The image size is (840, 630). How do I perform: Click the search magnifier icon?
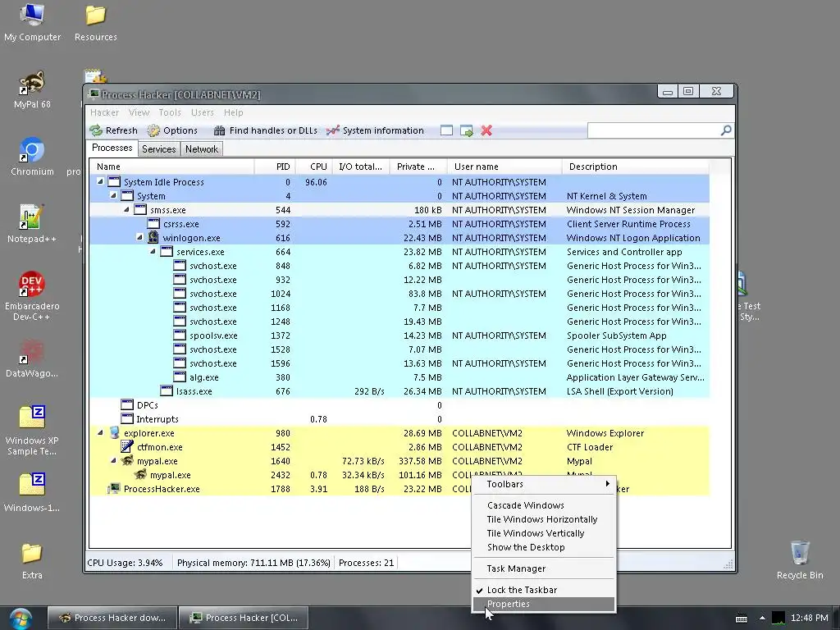[726, 130]
